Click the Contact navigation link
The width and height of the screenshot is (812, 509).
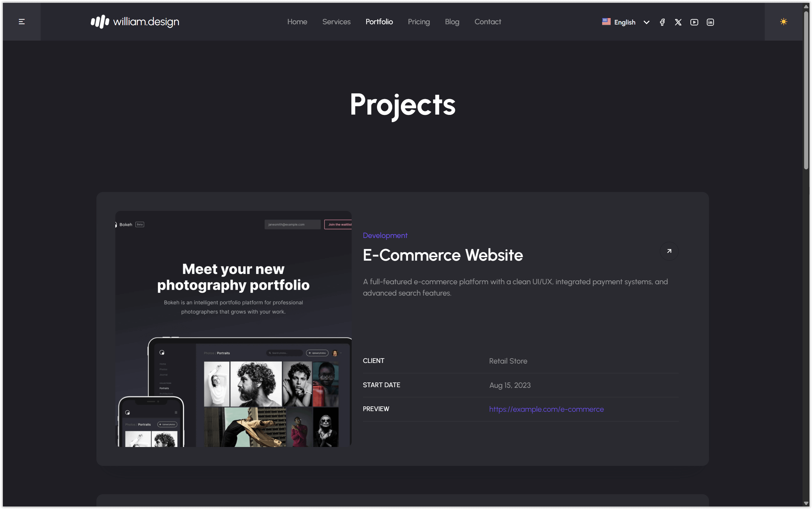click(487, 21)
